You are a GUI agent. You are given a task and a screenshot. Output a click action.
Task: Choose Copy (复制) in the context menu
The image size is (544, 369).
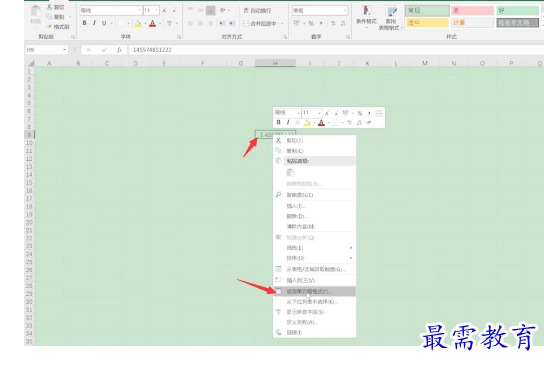[314, 151]
